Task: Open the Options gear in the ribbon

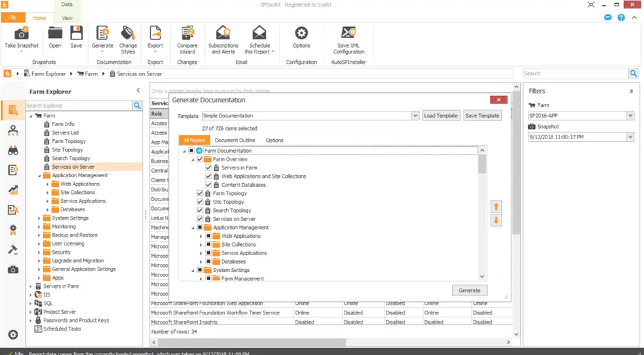Action: (301, 34)
